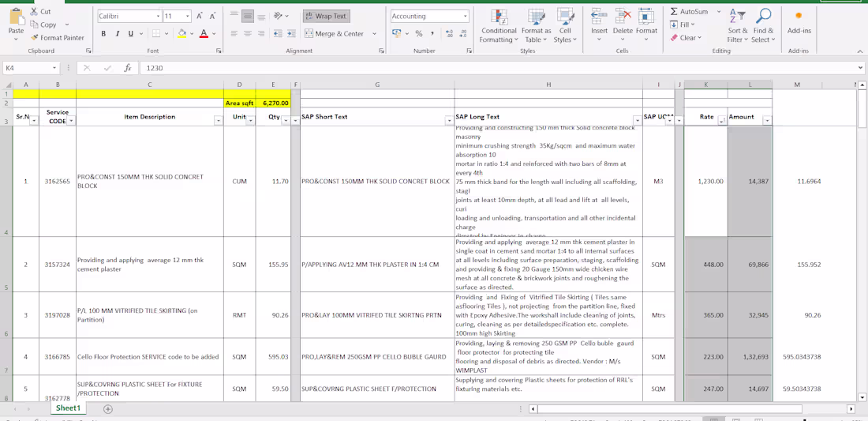Open filter dropdown on Item Description header
868x421 pixels.
coord(218,121)
